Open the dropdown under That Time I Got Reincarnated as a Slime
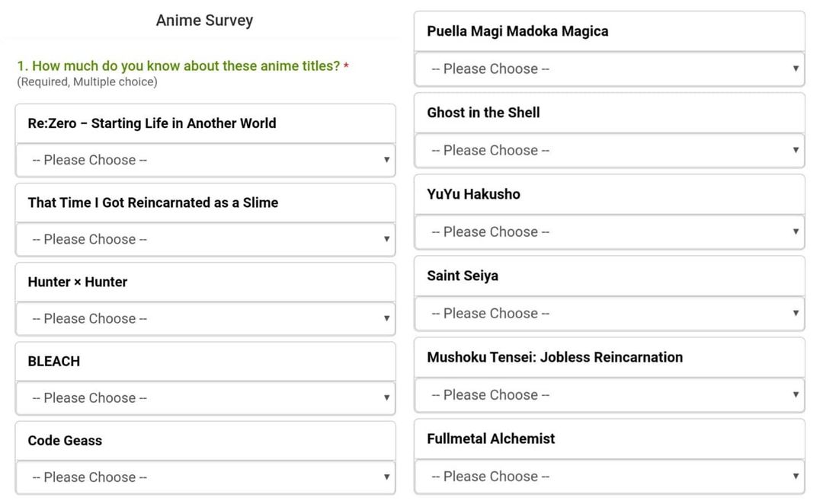The image size is (823, 504). [204, 239]
